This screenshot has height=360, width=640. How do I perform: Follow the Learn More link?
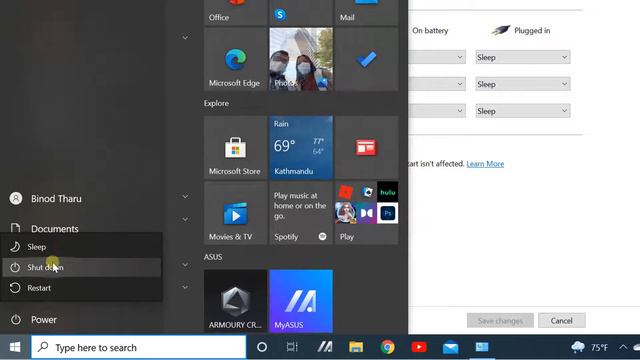[x=485, y=164]
